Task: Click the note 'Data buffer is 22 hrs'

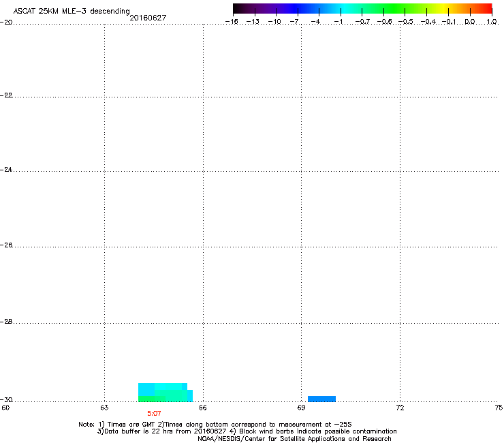Action: tap(139, 431)
